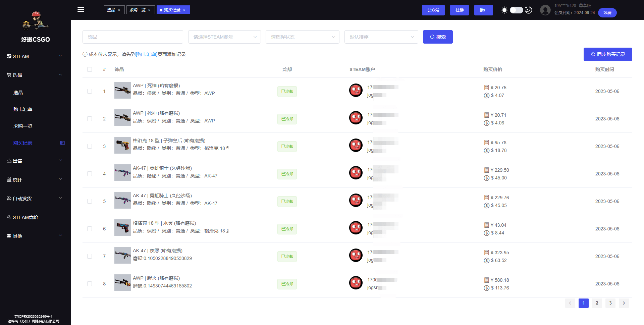Close the 购买记录 tab
This screenshot has height=325, width=644.
184,10
